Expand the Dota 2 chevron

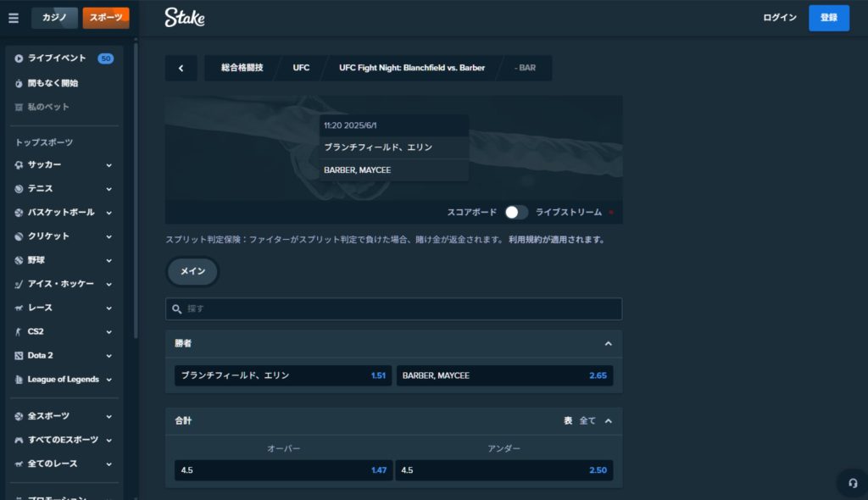(109, 355)
